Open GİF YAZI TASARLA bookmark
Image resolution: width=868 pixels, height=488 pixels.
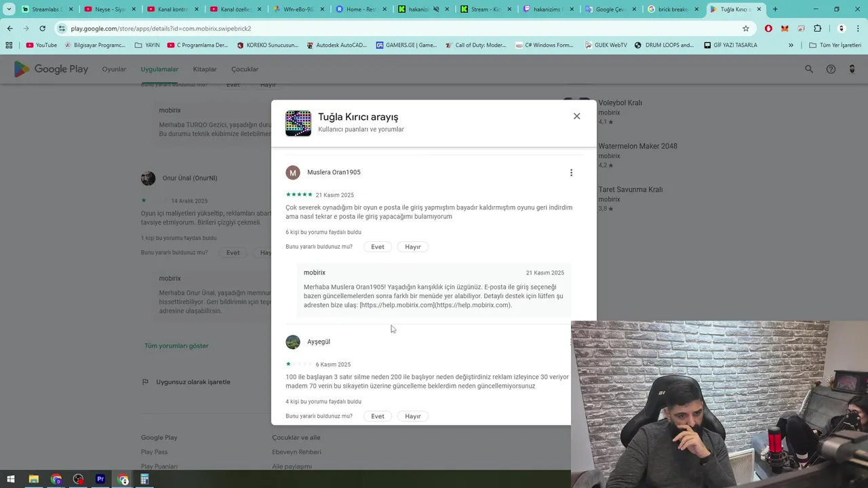730,45
